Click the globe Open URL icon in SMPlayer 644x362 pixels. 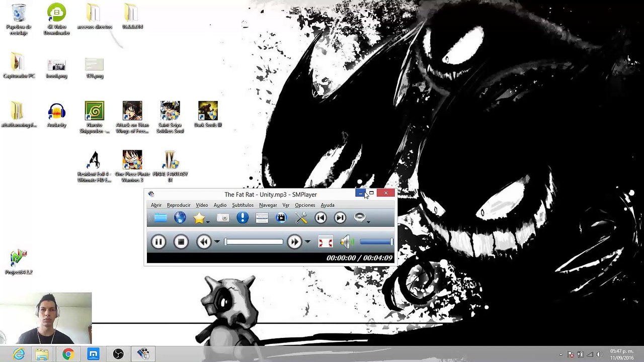coord(180,218)
